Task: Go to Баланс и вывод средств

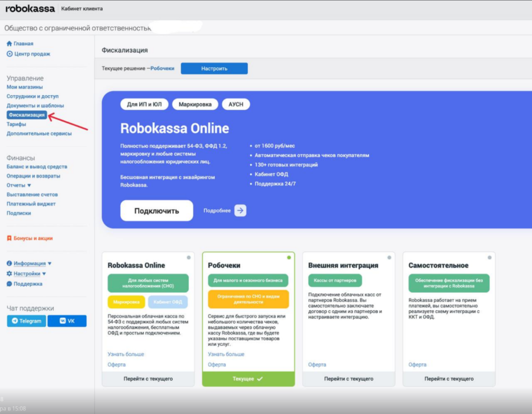Action: pos(36,166)
